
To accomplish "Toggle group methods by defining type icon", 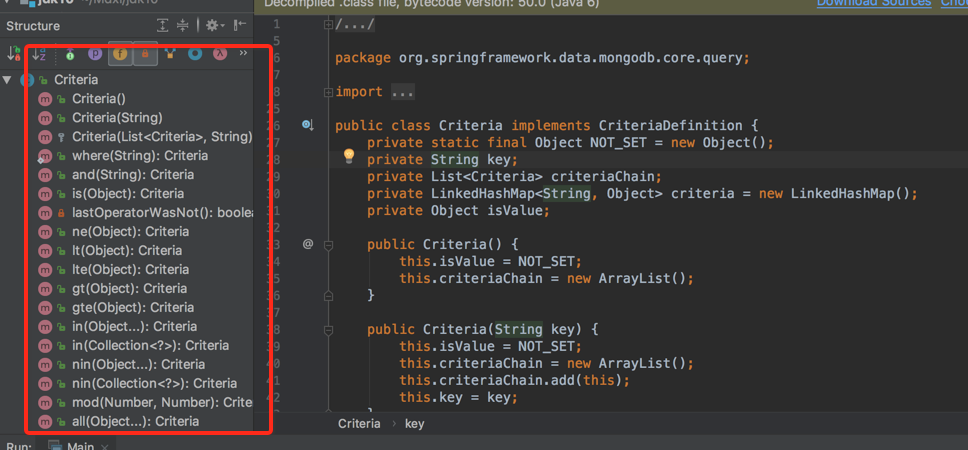I will click(x=170, y=54).
